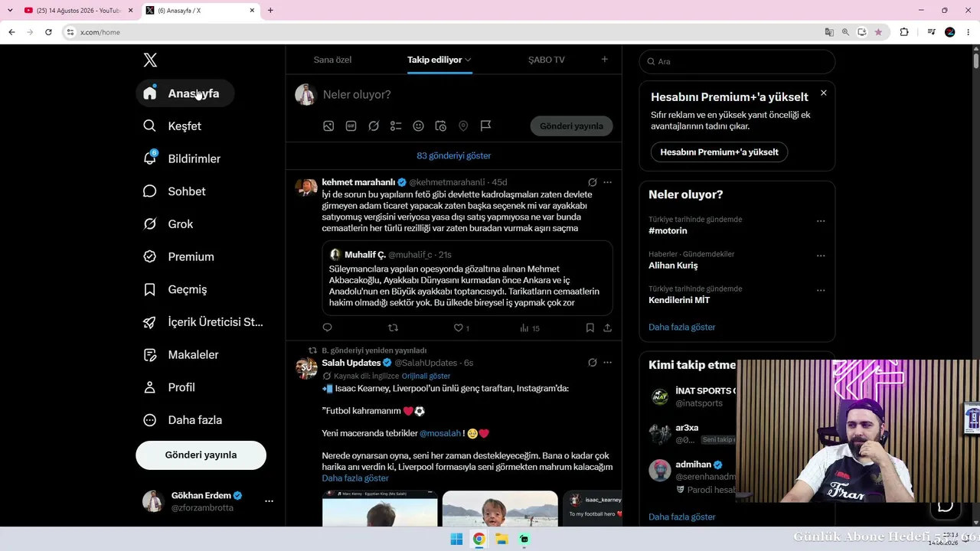Add a new timeline tab with plus

click(x=604, y=60)
